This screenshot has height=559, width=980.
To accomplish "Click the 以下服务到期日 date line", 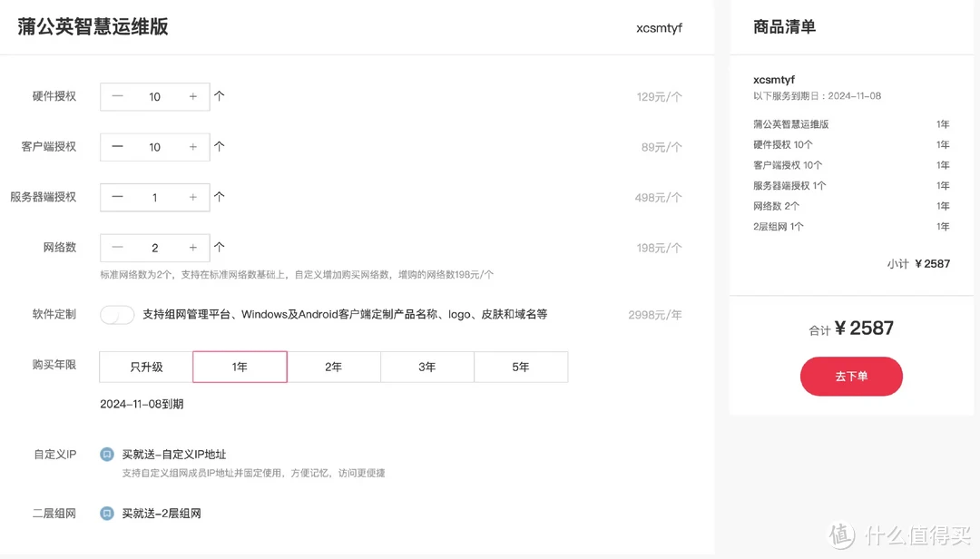I will (x=817, y=96).
